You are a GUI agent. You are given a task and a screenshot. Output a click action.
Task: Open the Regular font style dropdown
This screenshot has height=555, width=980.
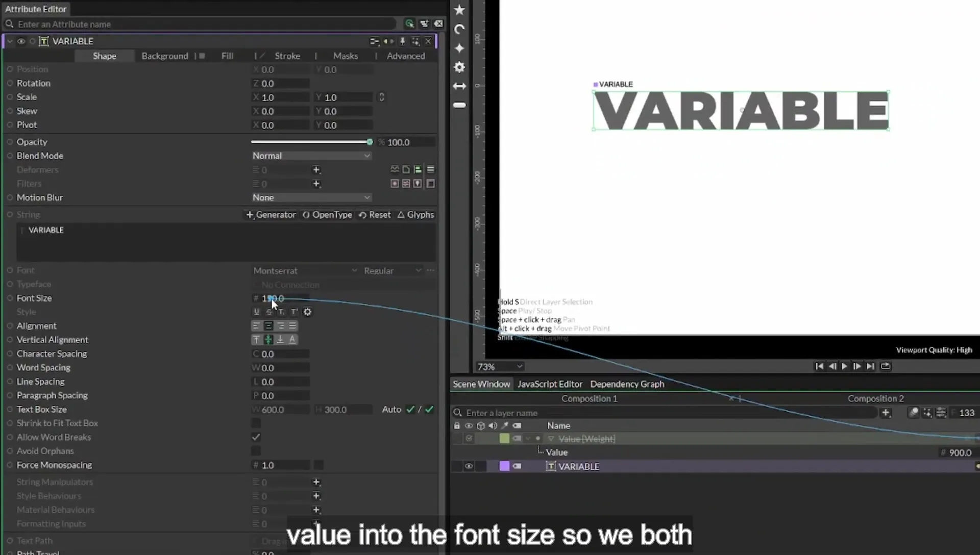393,270
